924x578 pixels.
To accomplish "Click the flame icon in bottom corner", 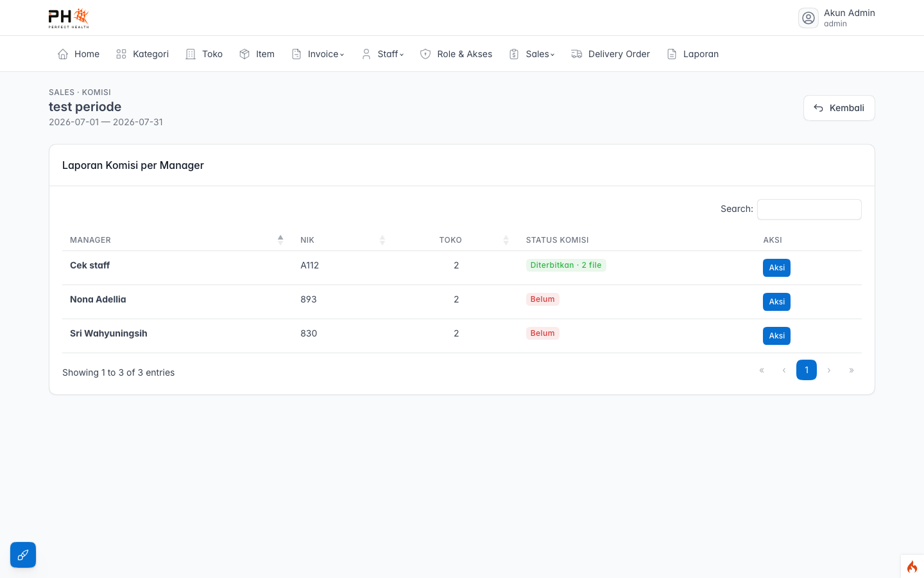I will coord(912,566).
